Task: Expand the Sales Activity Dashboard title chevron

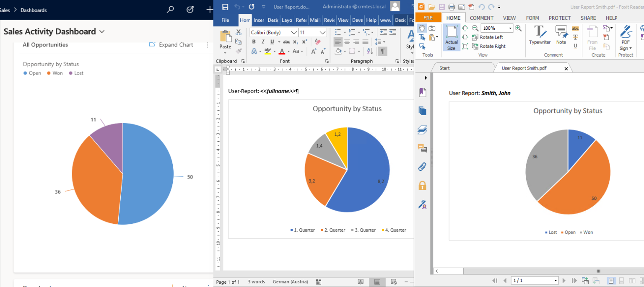Action: tap(102, 31)
